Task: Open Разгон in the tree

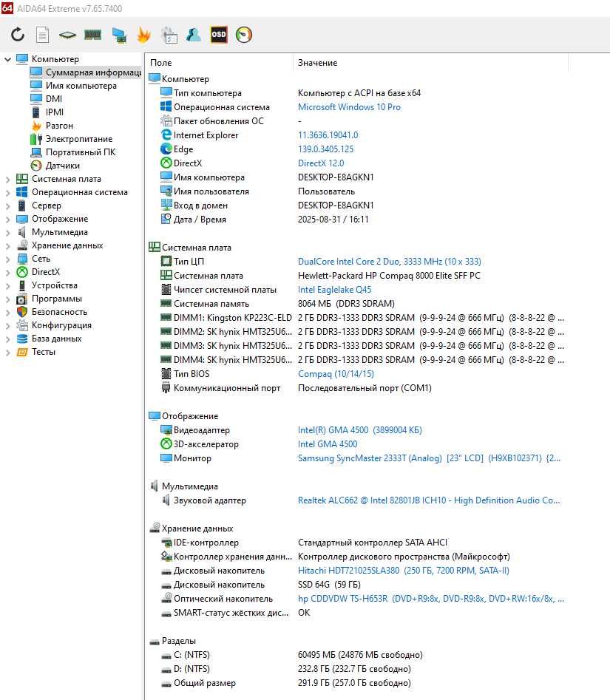Action: click(59, 126)
